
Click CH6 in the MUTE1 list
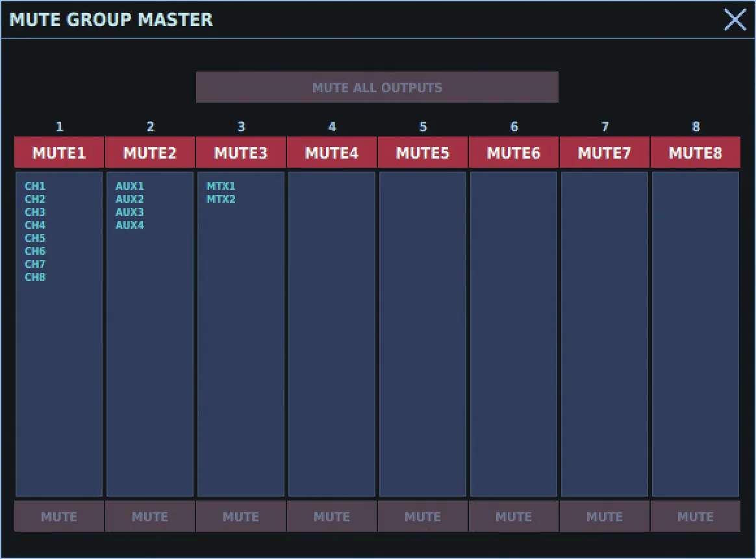(35, 251)
